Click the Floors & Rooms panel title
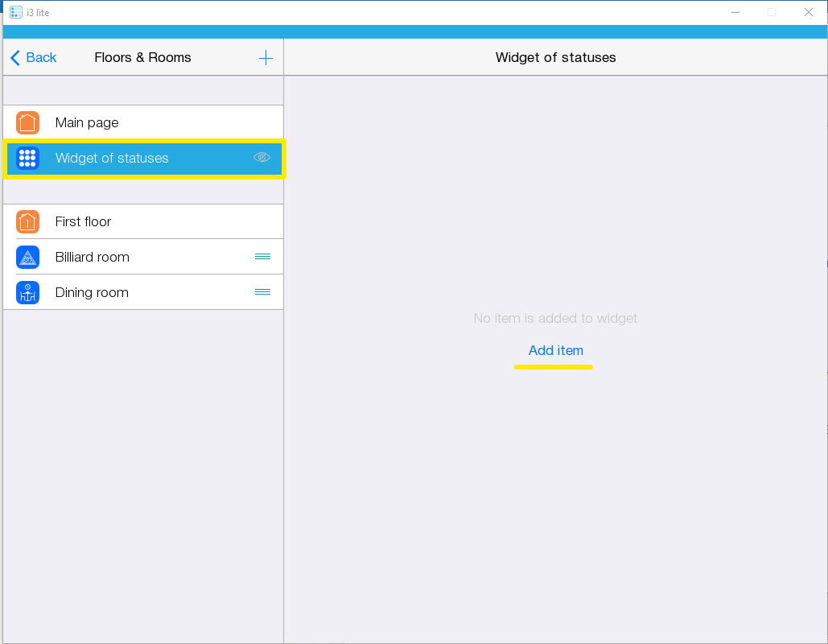This screenshot has height=644, width=828. (142, 58)
